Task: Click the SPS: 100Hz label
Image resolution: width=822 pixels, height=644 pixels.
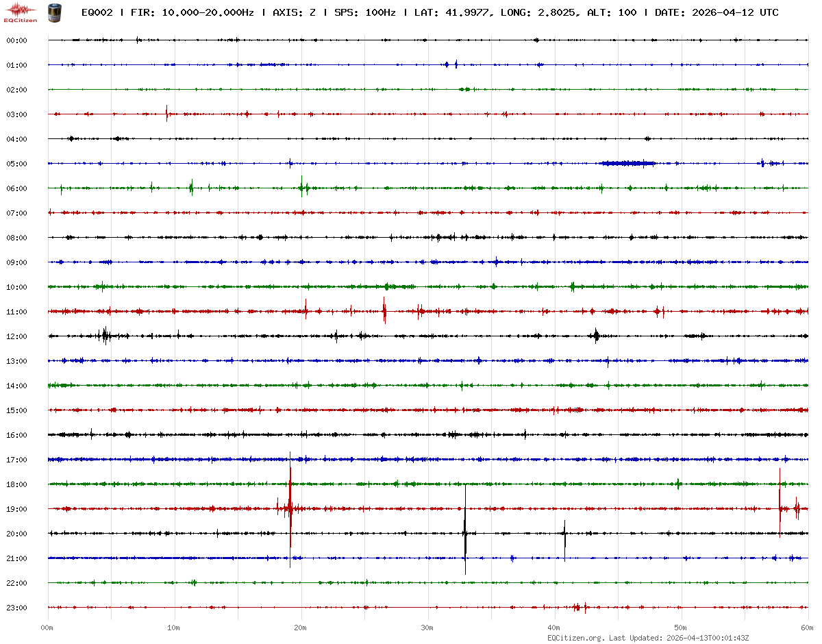Action: point(366,12)
